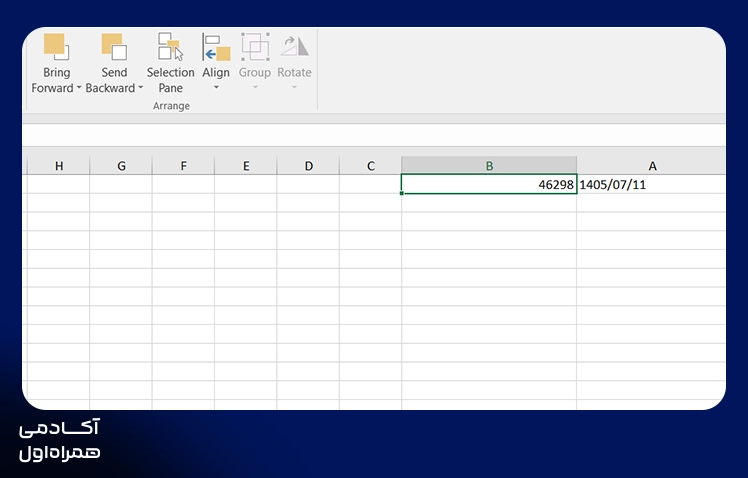Open the Group dropdown arrow
Screen dimensions: 748x478
click(x=255, y=87)
